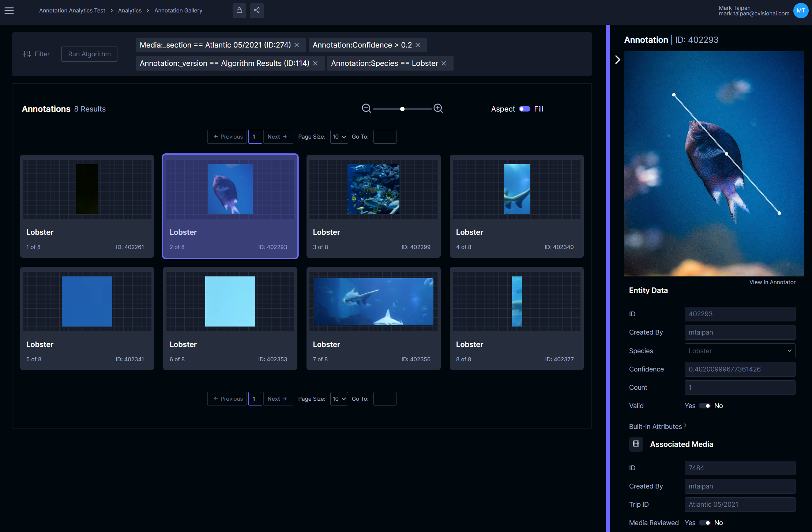Open the top Page Size dropdown
Screen dimensions: 812x532
tap(339, 137)
